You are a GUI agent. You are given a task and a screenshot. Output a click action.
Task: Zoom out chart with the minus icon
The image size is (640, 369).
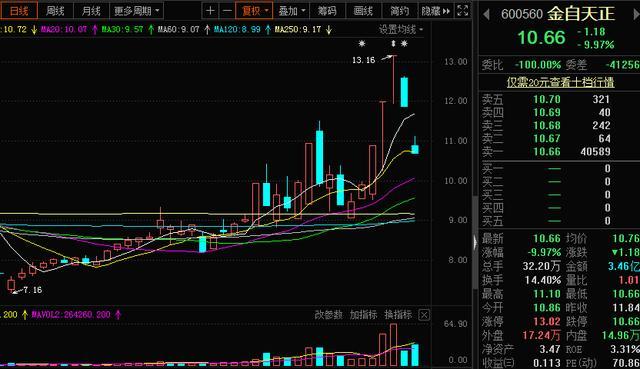pos(227,11)
